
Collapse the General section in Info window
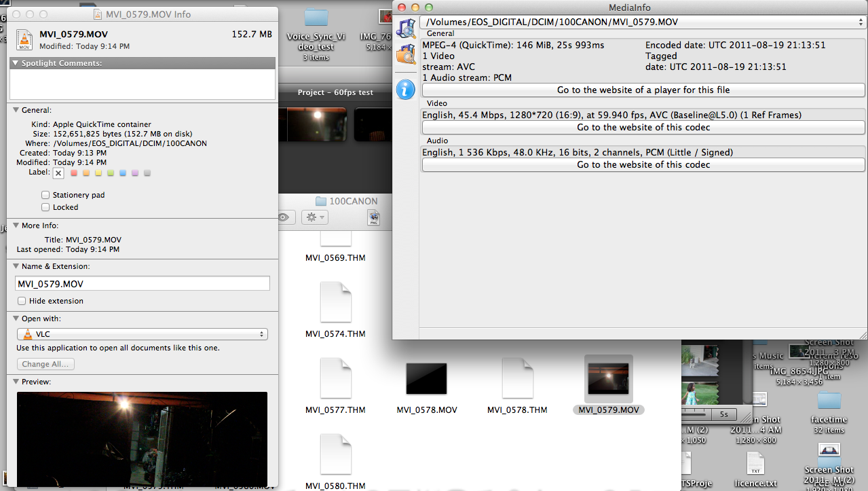[x=16, y=110]
